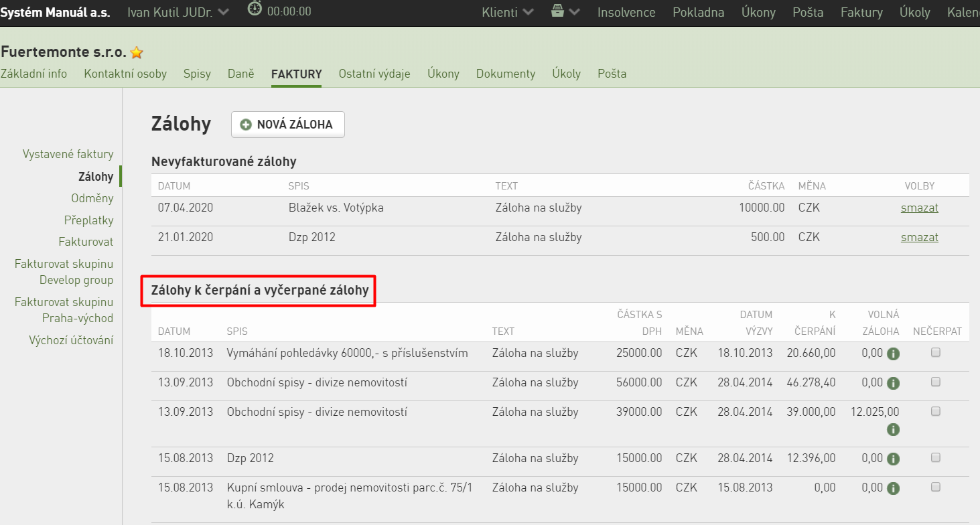980x525 pixels.
Task: Click the info icon in Dzp 2012 15000.00 row
Action: pos(893,459)
